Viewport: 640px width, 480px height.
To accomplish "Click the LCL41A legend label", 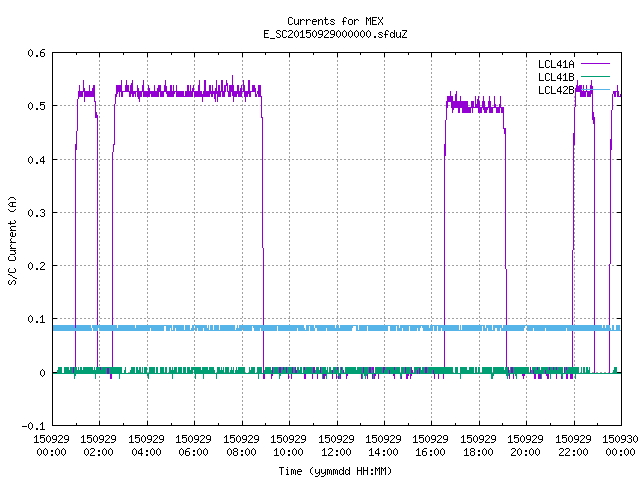I will point(556,64).
